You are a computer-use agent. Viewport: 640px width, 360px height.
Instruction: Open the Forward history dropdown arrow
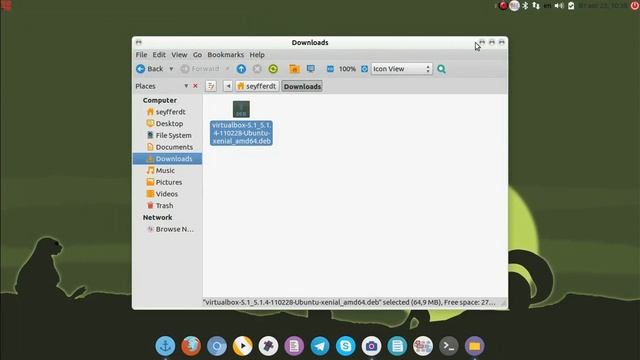227,69
